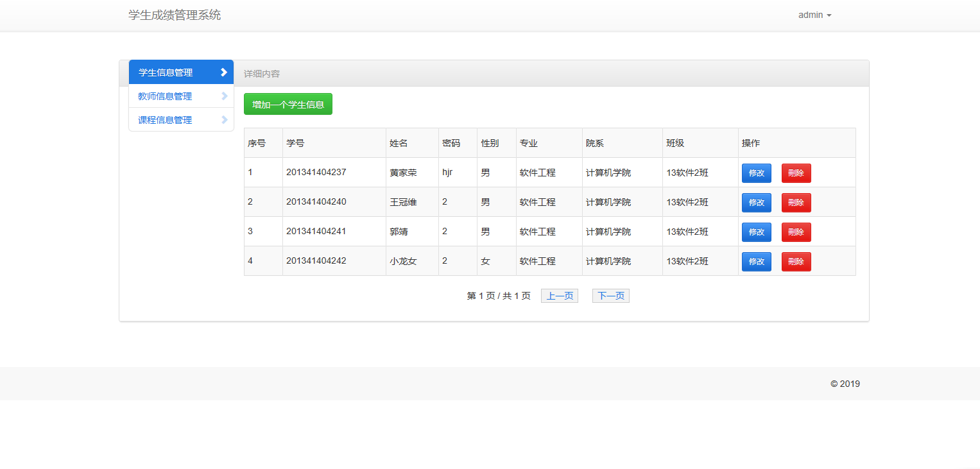The image size is (980, 469).
Task: Click chevron icon beside 课程信息管理
Action: coord(224,120)
